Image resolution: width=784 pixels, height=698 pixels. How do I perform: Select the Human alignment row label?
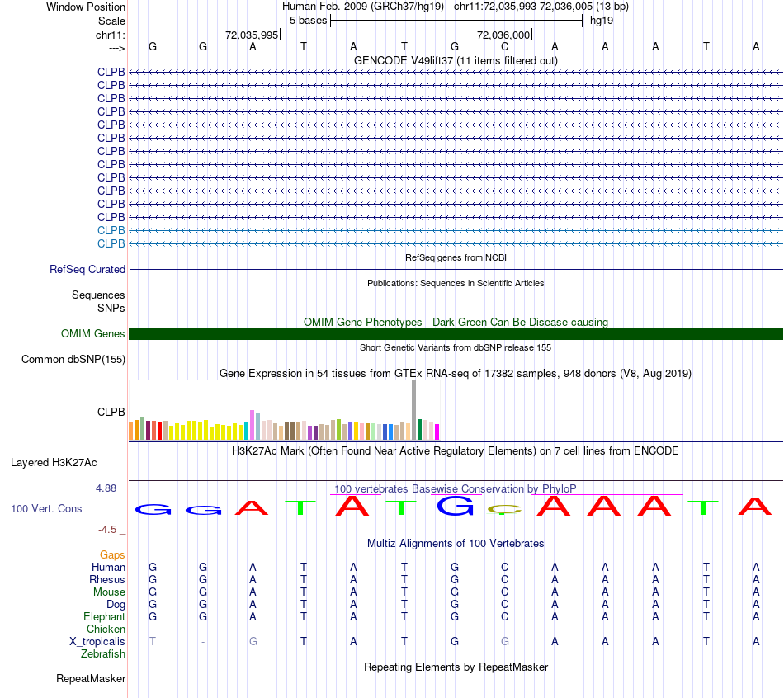pyautogui.click(x=108, y=567)
